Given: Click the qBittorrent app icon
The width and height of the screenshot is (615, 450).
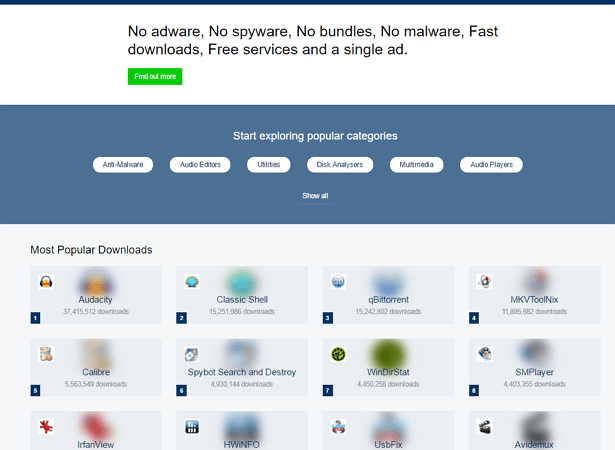Looking at the screenshot, I should click(x=338, y=282).
